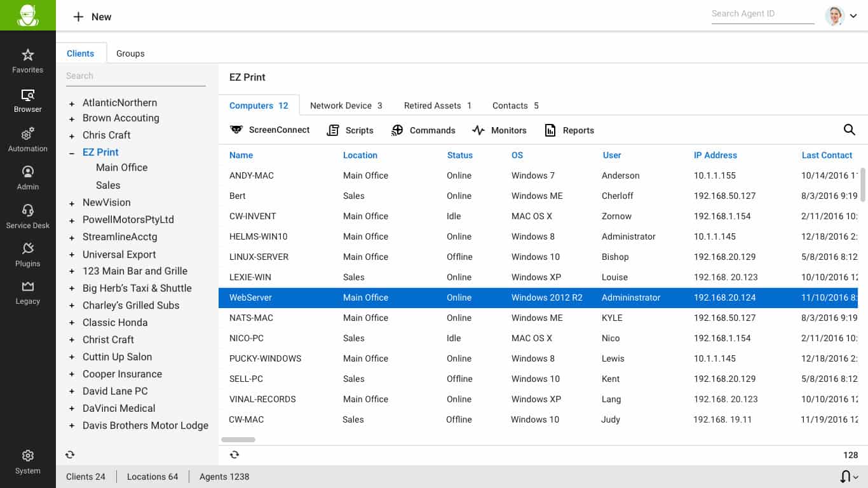Image resolution: width=868 pixels, height=488 pixels.
Task: Open the user profile dropdown arrow
Action: (x=853, y=17)
